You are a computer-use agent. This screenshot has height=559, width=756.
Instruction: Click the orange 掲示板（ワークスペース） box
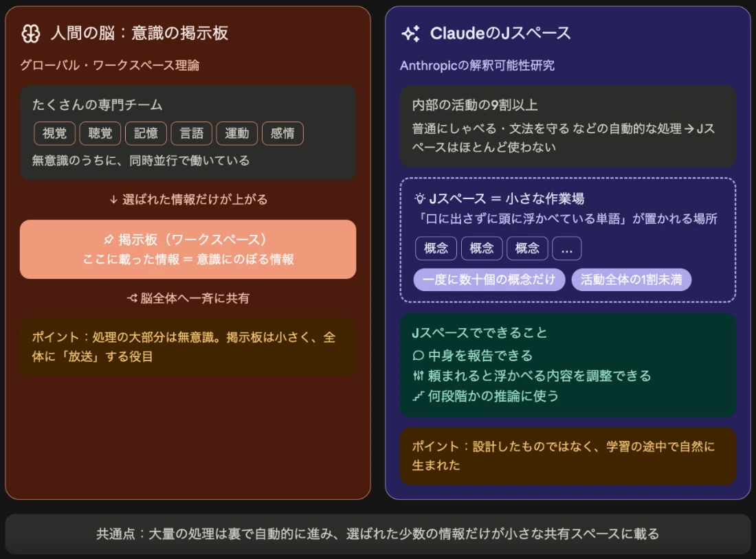click(188, 249)
